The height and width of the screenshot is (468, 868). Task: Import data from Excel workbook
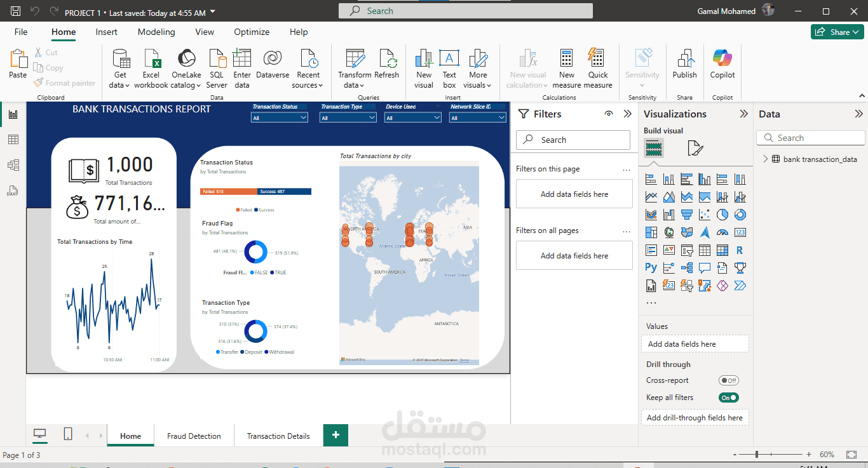151,69
